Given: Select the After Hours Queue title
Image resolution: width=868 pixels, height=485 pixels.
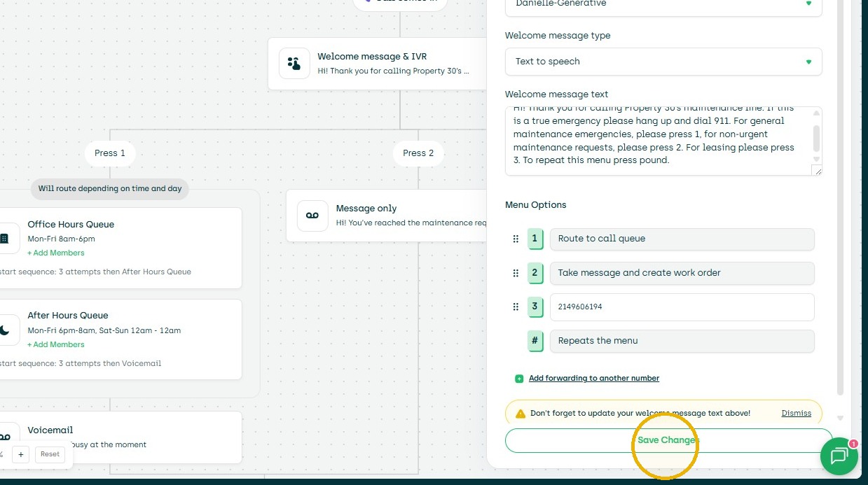Looking at the screenshot, I should [x=68, y=316].
